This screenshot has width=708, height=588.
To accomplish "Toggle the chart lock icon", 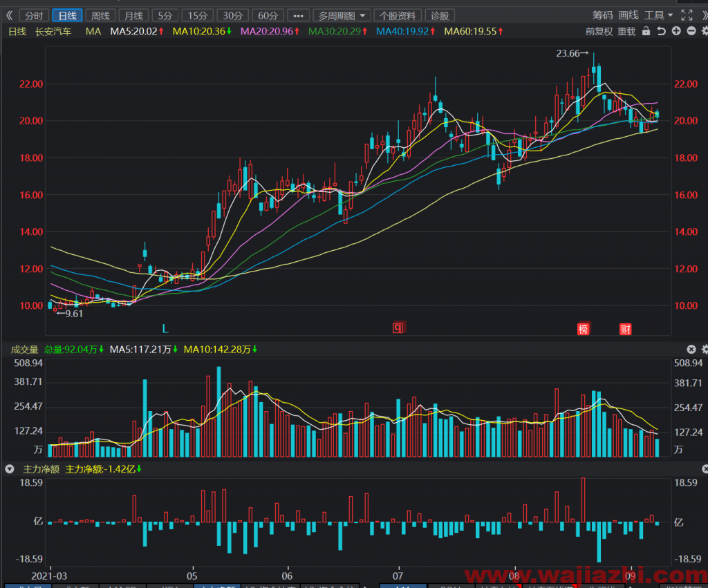I will [x=646, y=30].
